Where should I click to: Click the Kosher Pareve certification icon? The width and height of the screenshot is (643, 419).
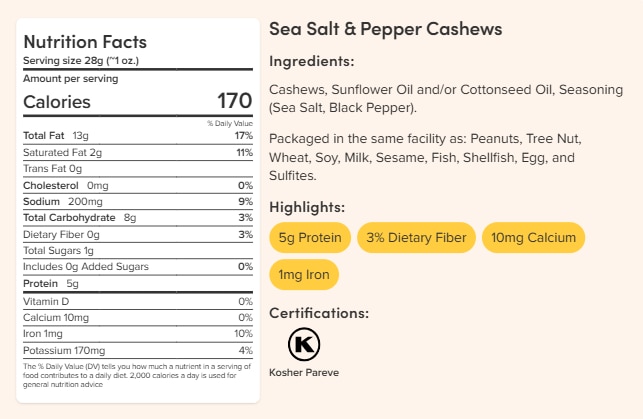click(304, 345)
